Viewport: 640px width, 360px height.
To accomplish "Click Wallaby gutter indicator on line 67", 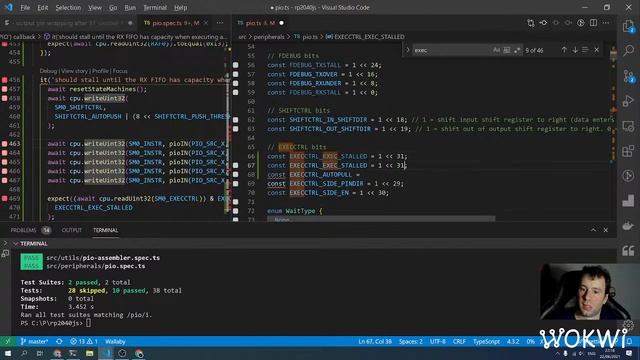I will point(236,166).
